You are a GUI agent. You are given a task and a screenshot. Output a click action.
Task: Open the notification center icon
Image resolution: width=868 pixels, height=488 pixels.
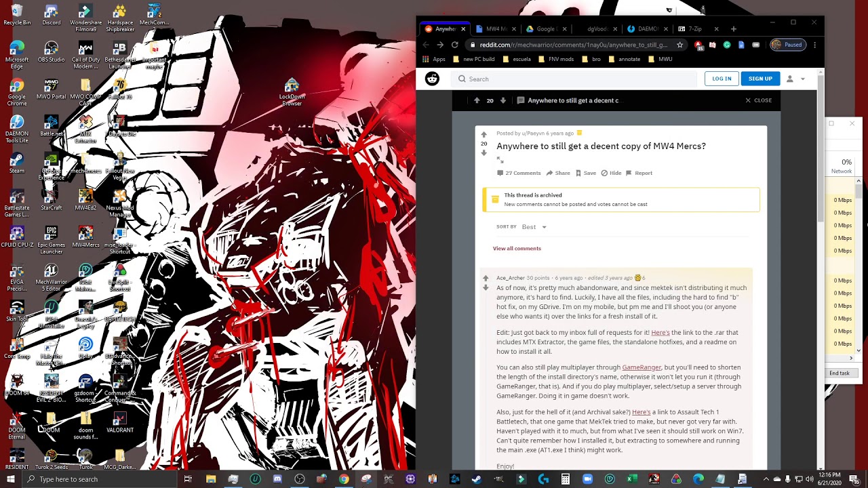pyautogui.click(x=854, y=479)
